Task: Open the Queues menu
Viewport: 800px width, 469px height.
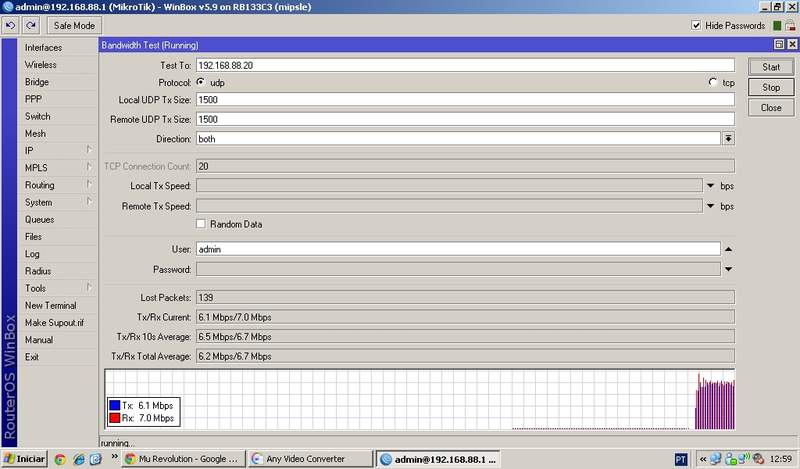Action: 40,219
